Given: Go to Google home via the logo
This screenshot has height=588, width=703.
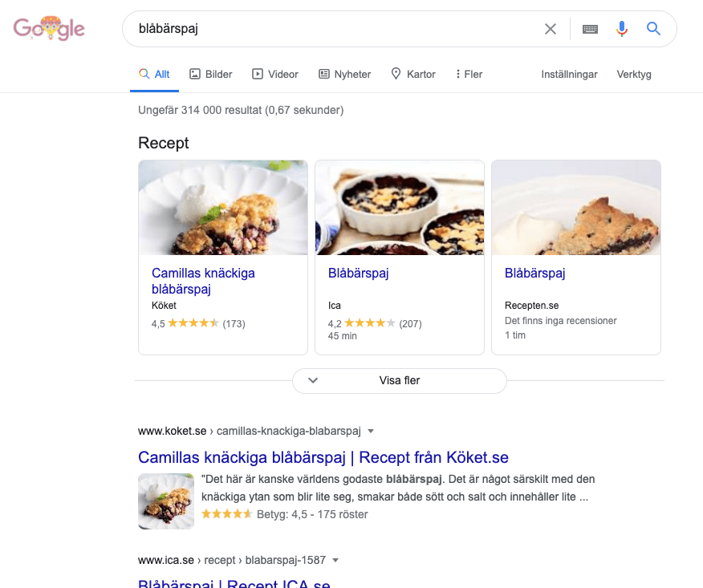Looking at the screenshot, I should 49,28.
